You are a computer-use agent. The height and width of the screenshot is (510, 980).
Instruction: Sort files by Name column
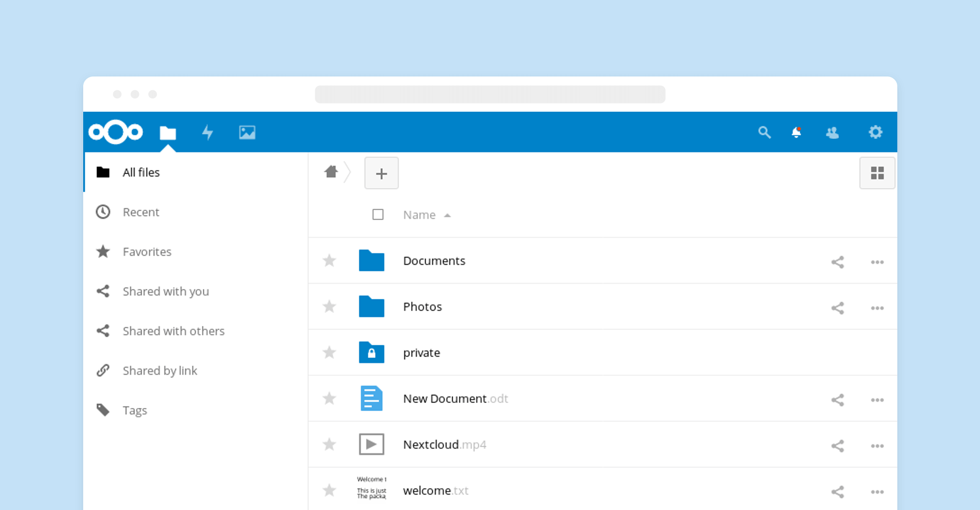[x=420, y=215]
